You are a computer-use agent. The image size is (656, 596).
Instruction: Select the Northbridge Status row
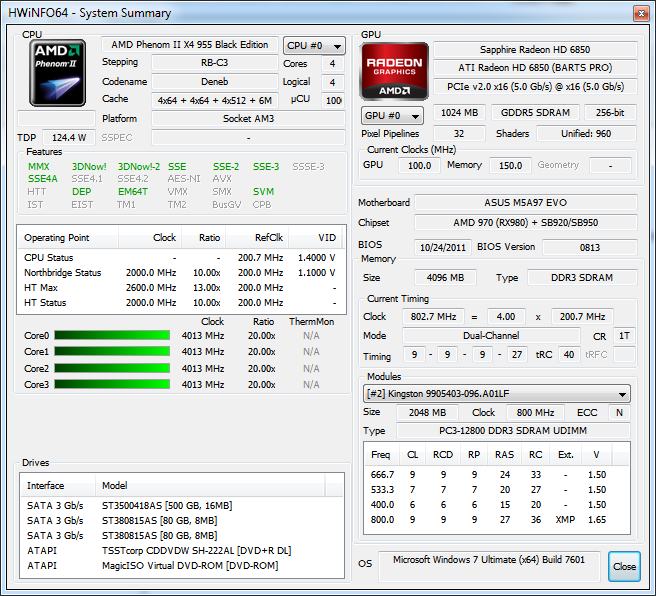[180, 273]
